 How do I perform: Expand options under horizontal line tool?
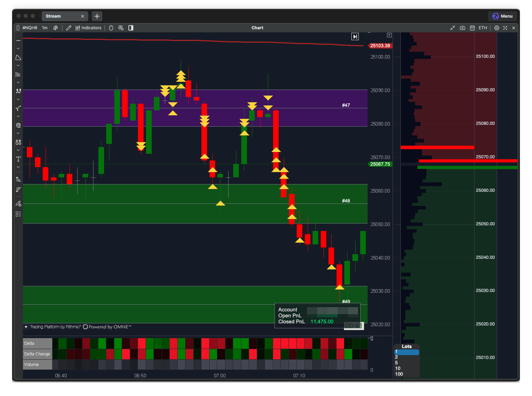(18, 48)
